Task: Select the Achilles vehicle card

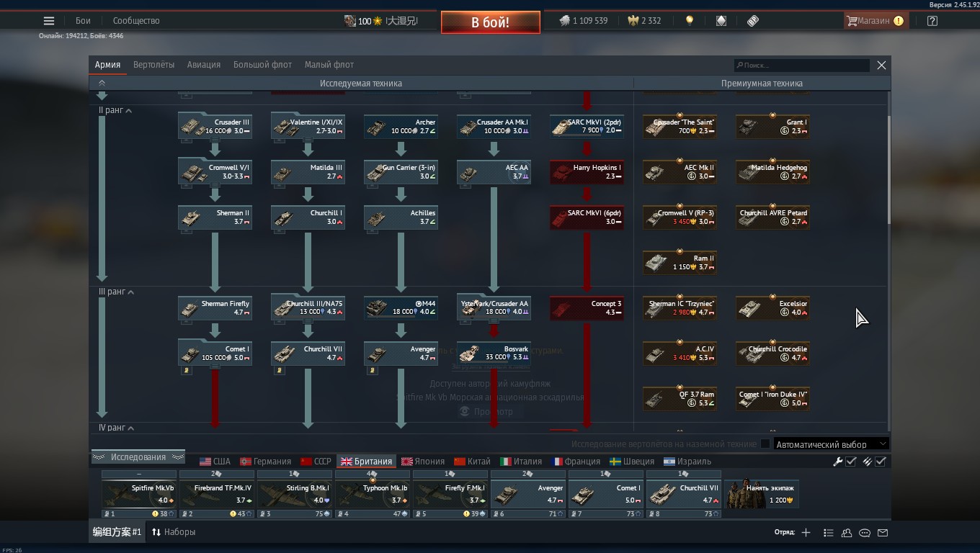Action: 401,217
